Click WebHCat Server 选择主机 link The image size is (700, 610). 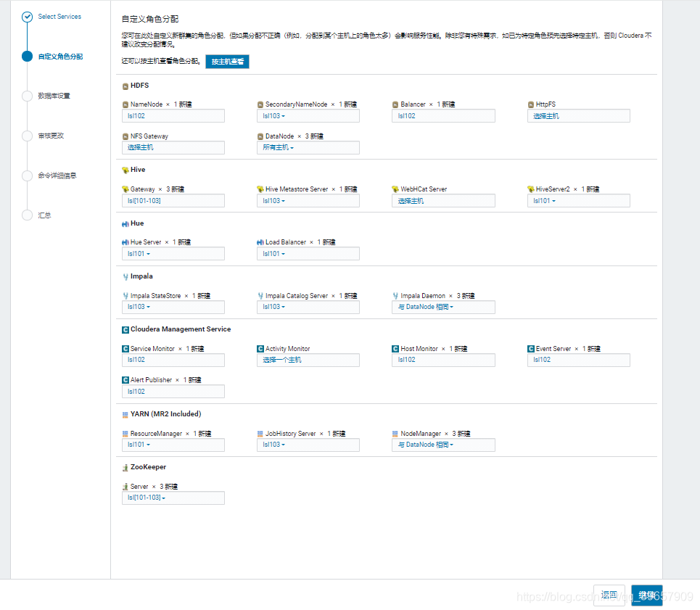(x=411, y=201)
